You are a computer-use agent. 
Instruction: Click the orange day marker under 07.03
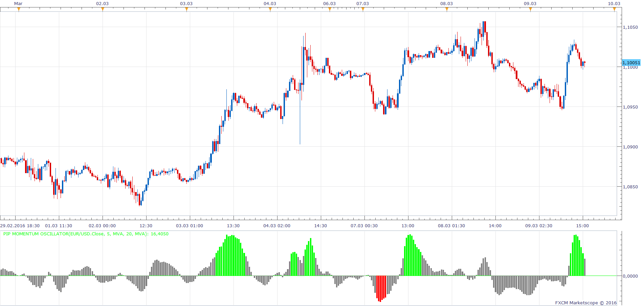point(363,9)
